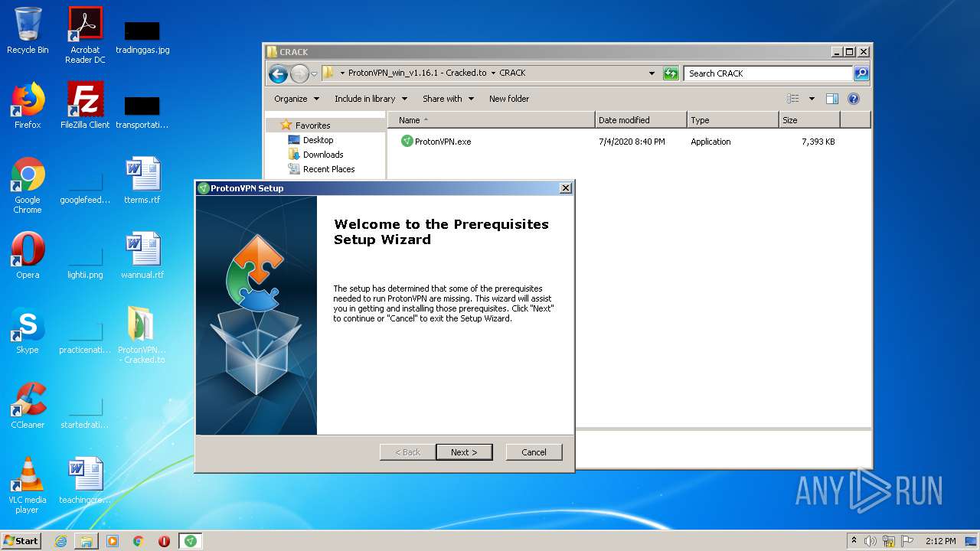
Task: Change view icon in Explorer toolbar
Action: (x=793, y=99)
